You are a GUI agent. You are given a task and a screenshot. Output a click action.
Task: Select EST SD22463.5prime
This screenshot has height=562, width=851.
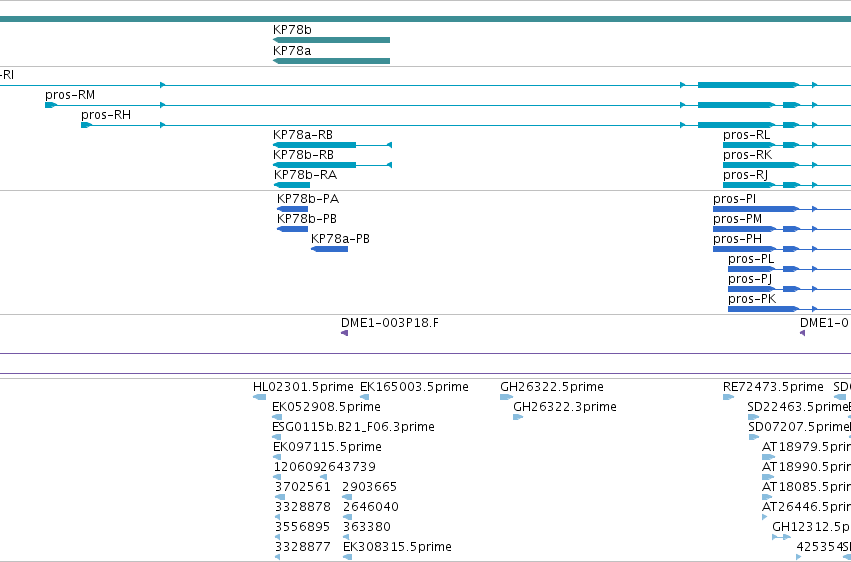[753, 417]
